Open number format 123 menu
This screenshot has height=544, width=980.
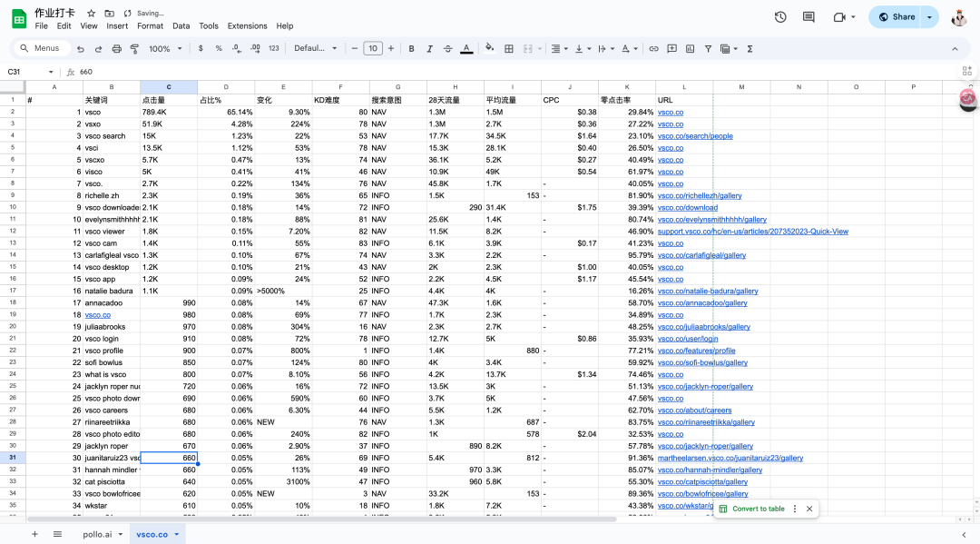pyautogui.click(x=274, y=48)
